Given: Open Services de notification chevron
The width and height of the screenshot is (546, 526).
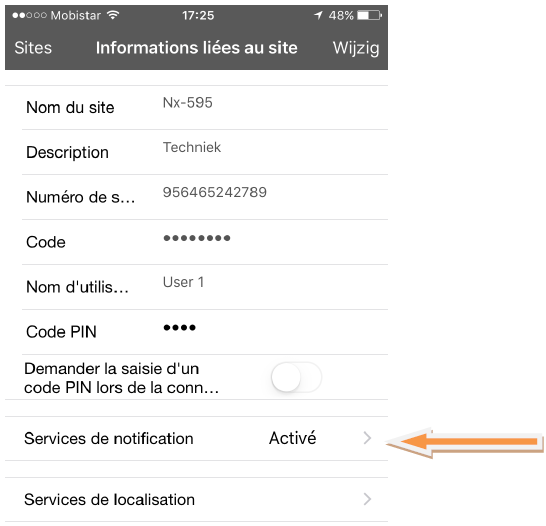Looking at the screenshot, I should point(367,438).
